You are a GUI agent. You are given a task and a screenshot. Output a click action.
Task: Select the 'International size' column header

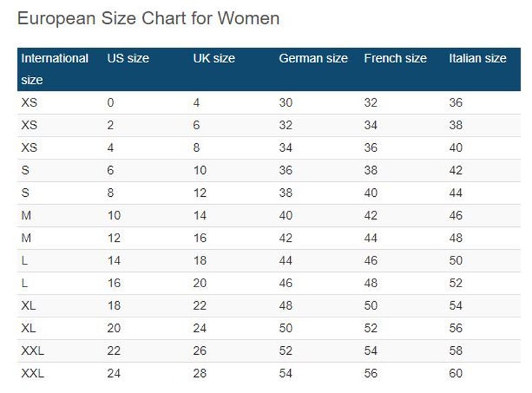[x=55, y=69]
